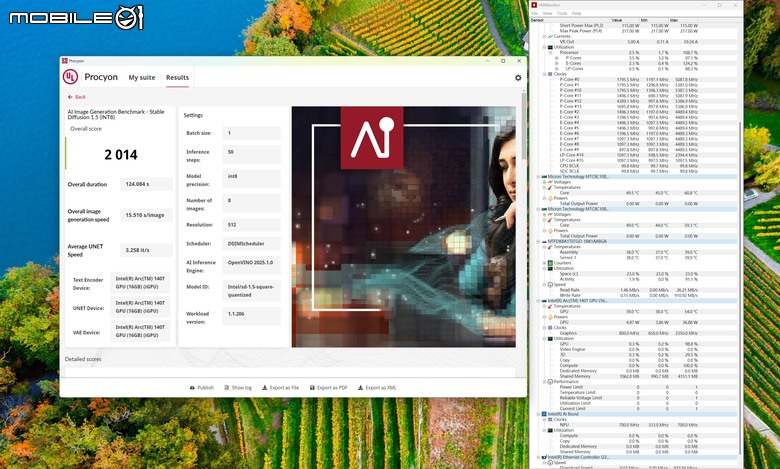The image size is (780, 469).
Task: Publish the benchmark result
Action: (x=201, y=387)
